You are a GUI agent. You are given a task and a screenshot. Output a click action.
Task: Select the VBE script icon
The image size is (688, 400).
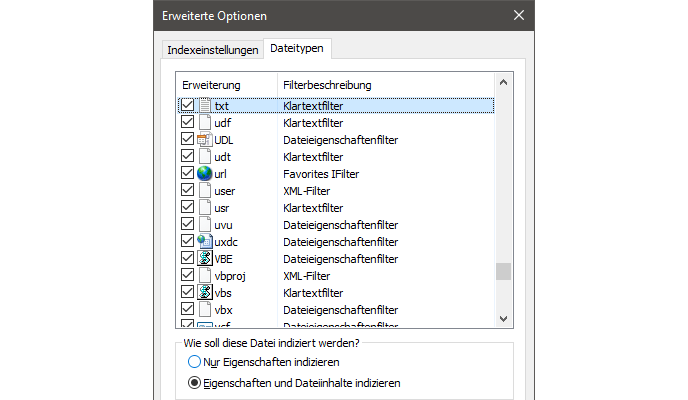pos(205,259)
